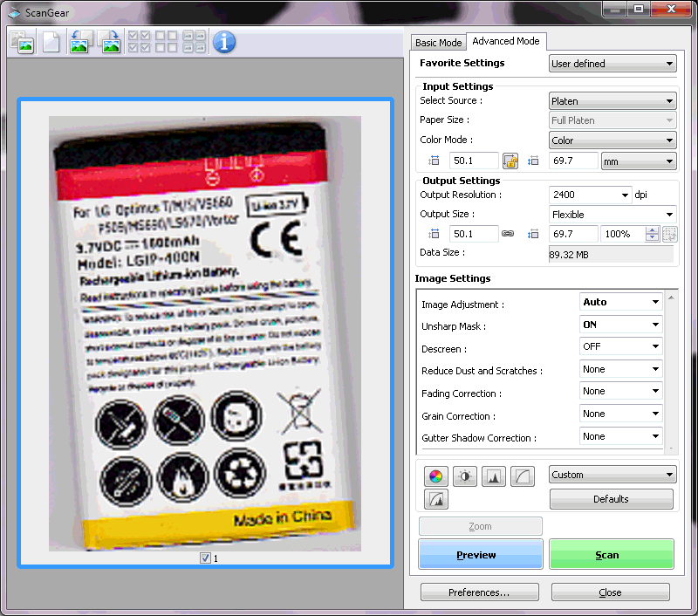Open the Saturation/Color Balance tool
Viewport: 698px width, 616px height.
click(435, 476)
